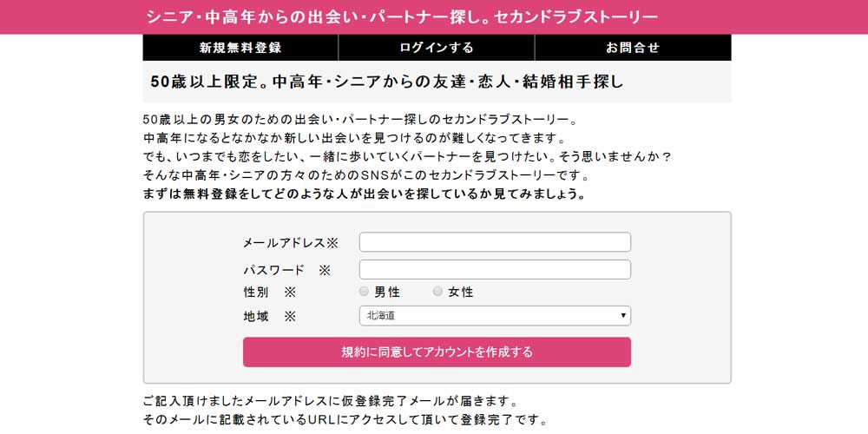
Task: Focus the メールアドレス input field
Action: click(x=495, y=242)
